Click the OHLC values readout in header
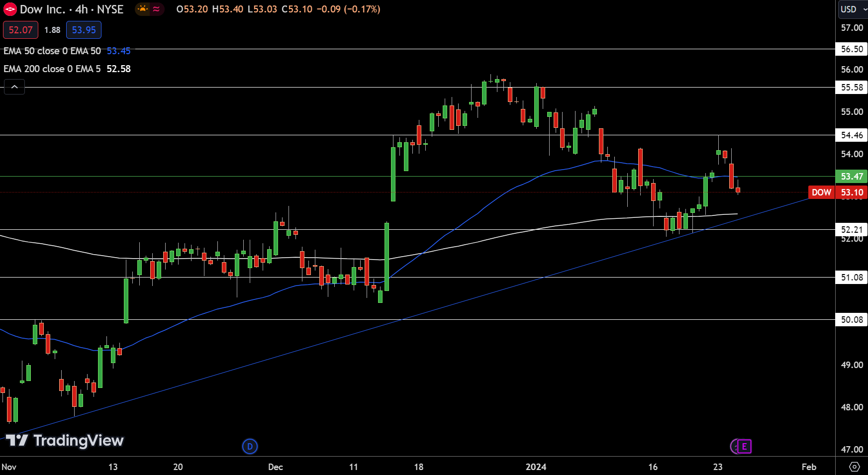 (x=278, y=9)
